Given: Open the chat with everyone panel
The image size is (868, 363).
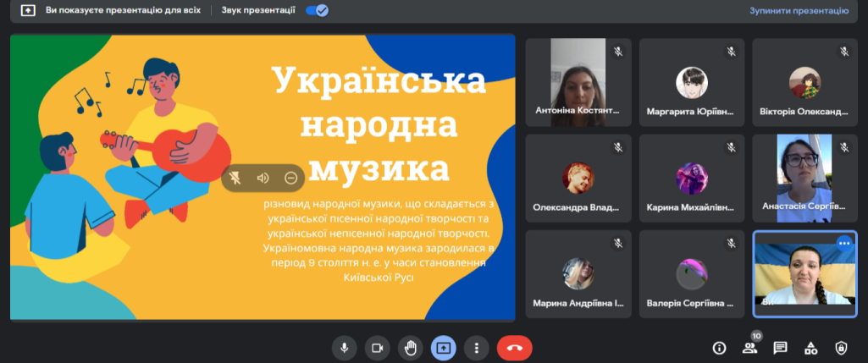Looking at the screenshot, I should click(780, 348).
